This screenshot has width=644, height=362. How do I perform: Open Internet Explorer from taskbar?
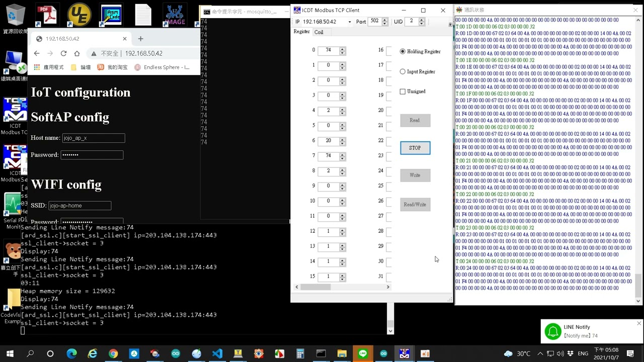click(93, 353)
